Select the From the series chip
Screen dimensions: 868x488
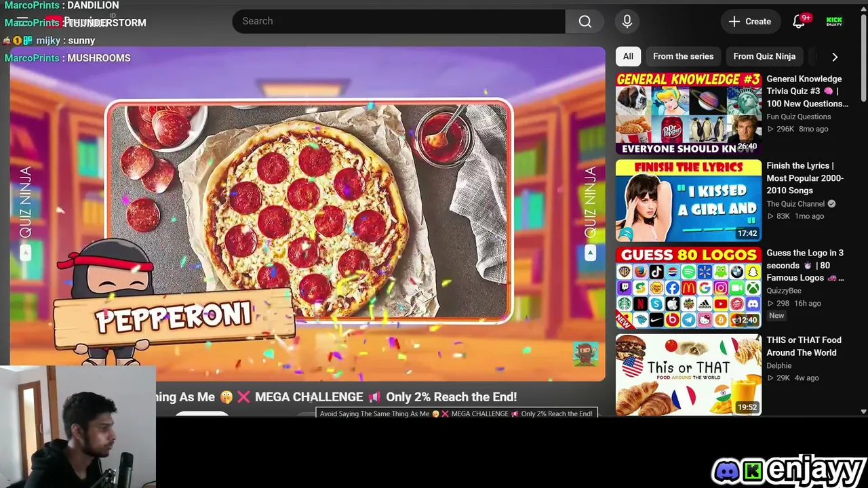pyautogui.click(x=683, y=56)
